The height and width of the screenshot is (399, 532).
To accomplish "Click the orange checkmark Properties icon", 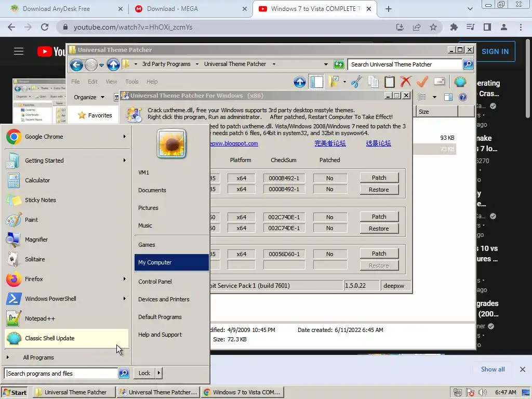I will point(422,82).
